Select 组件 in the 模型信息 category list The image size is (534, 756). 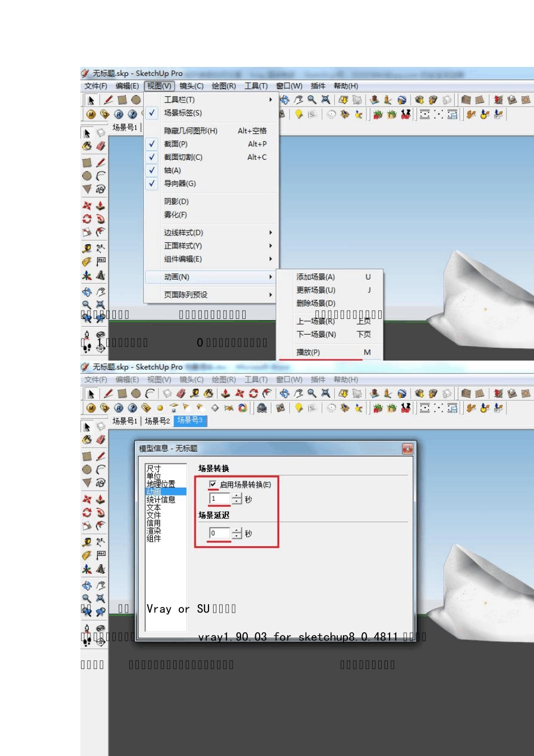(166, 538)
